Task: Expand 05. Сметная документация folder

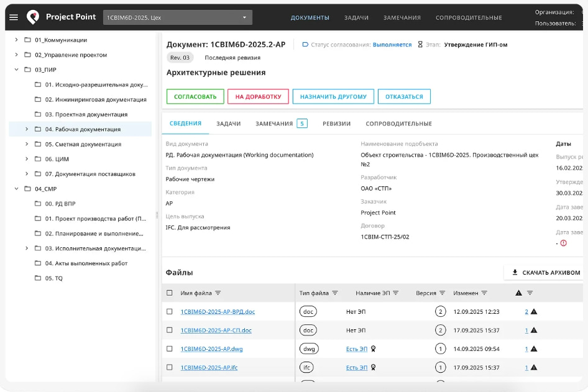Action: point(27,144)
